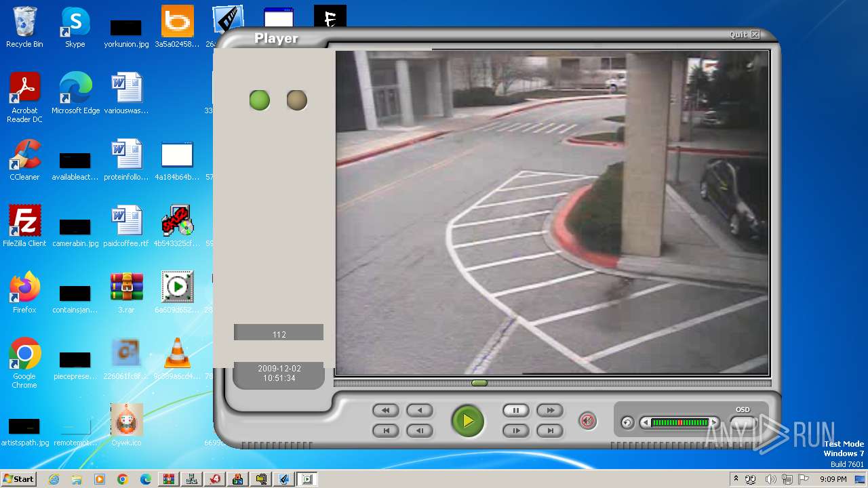Viewport: 868px width, 488px height.
Task: Select the containsjan desktop file
Action: click(75, 298)
